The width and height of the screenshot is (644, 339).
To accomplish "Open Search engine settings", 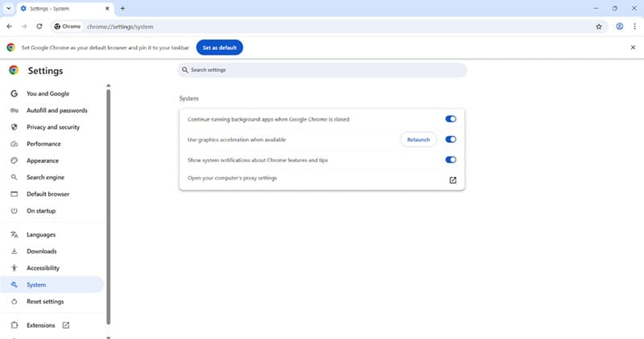I will [x=46, y=177].
